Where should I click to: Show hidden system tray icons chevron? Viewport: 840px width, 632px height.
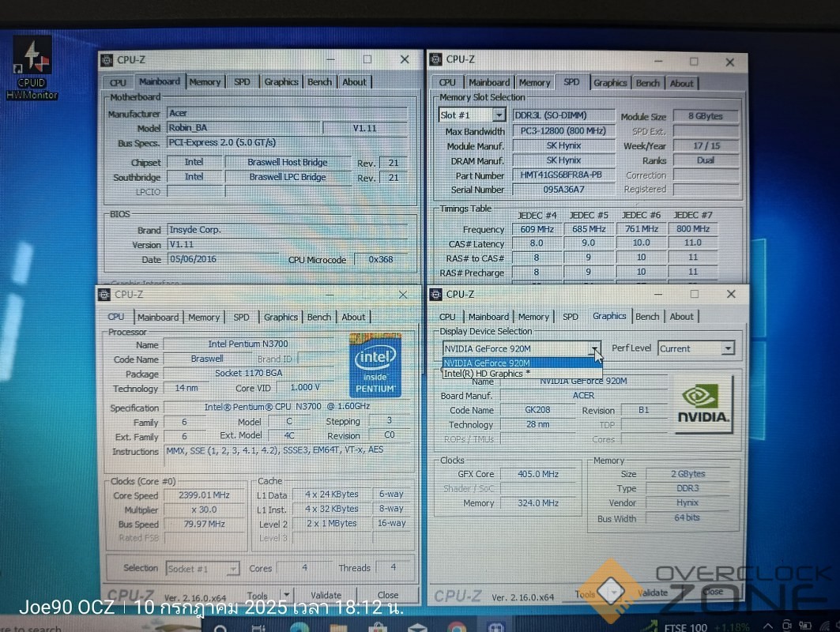coord(767,626)
